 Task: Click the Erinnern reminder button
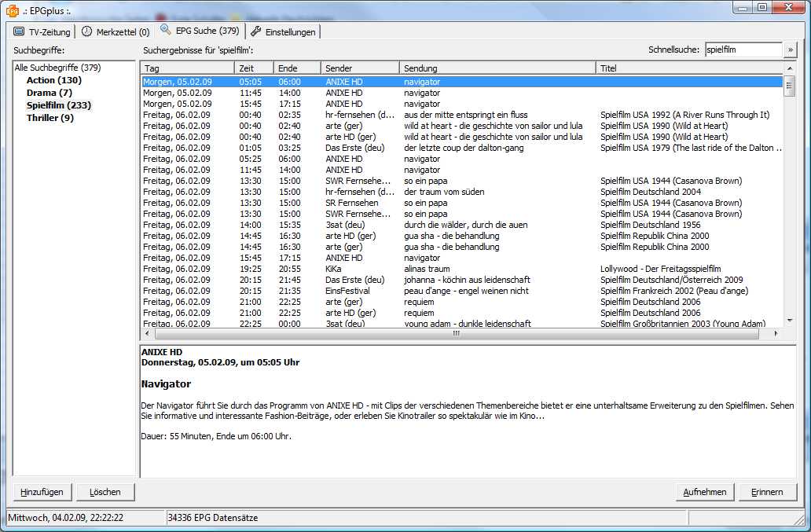click(x=766, y=492)
